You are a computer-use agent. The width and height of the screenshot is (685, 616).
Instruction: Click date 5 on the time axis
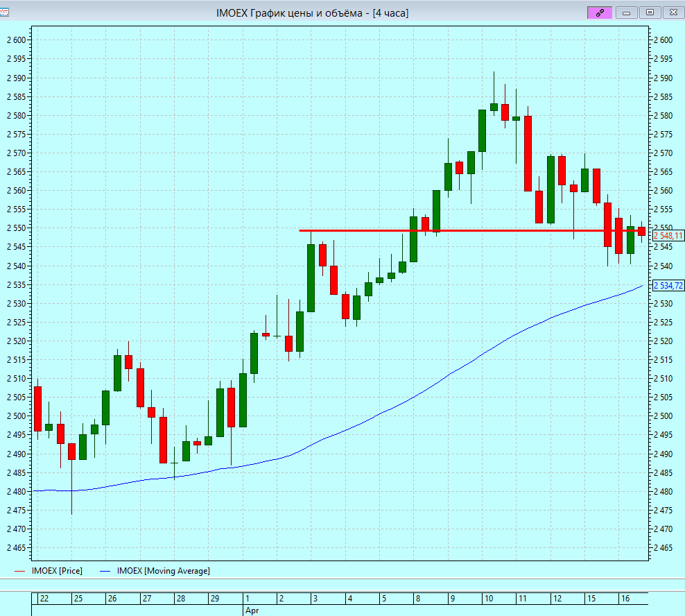coord(384,599)
